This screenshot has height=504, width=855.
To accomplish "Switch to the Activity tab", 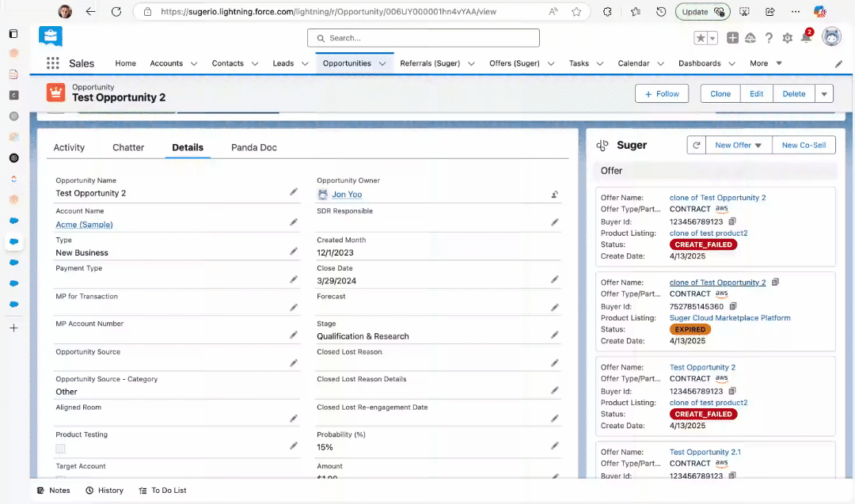I will 69,148.
